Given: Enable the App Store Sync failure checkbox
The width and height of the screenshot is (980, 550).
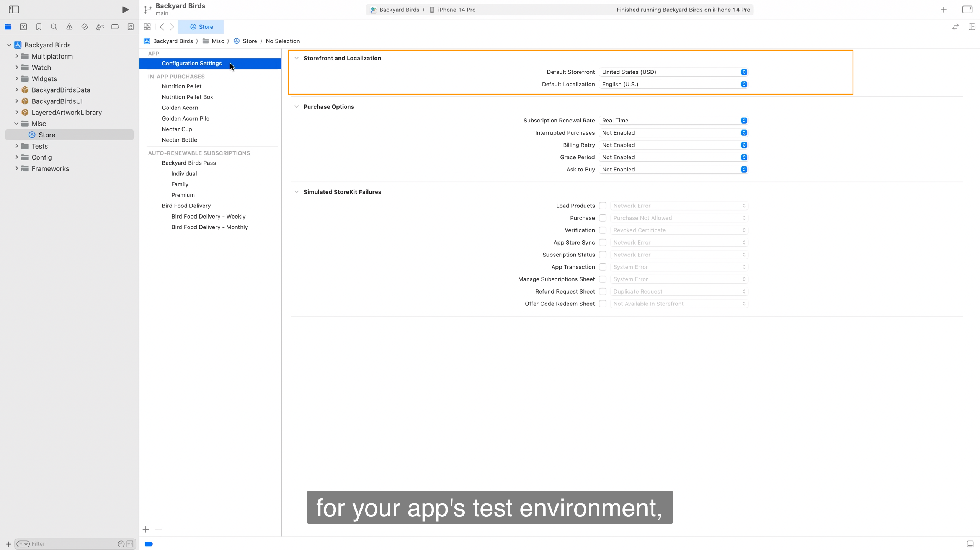Looking at the screenshot, I should click(603, 242).
